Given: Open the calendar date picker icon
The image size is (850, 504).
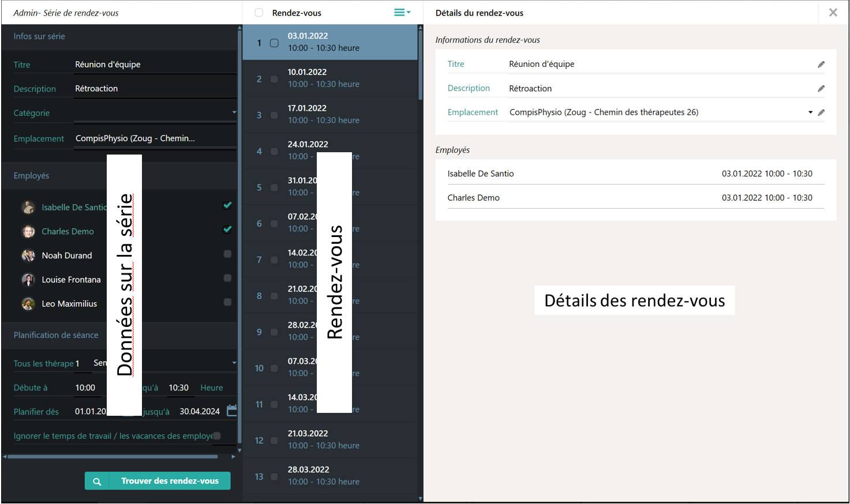Looking at the screenshot, I should [x=231, y=411].
